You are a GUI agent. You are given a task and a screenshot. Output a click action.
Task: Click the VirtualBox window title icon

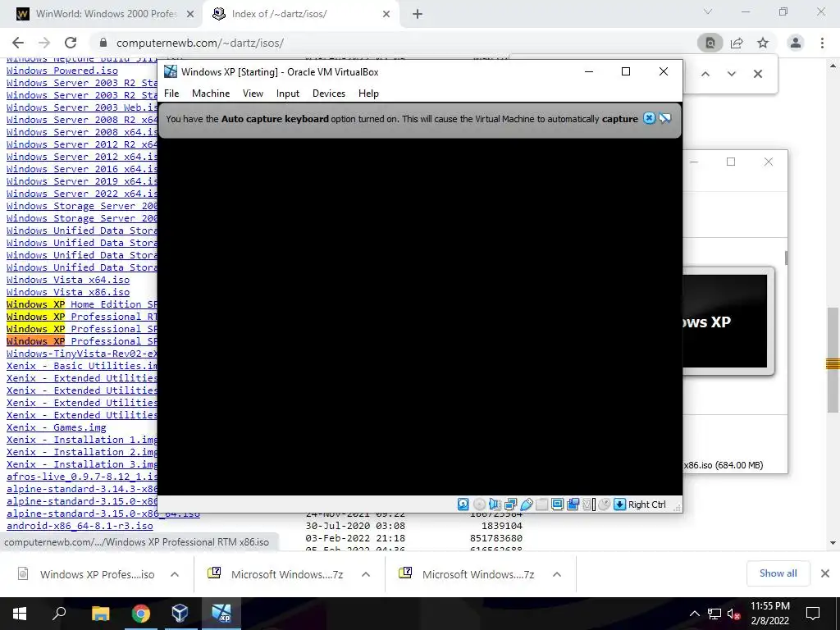point(171,72)
